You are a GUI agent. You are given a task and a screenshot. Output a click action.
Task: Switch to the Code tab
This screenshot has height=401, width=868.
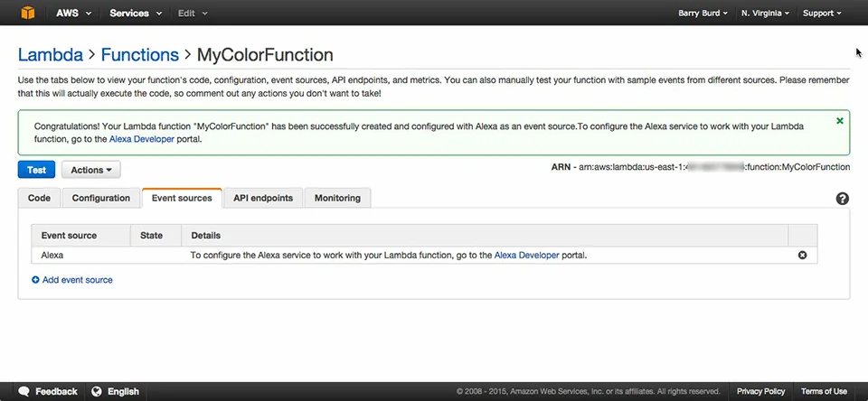39,198
